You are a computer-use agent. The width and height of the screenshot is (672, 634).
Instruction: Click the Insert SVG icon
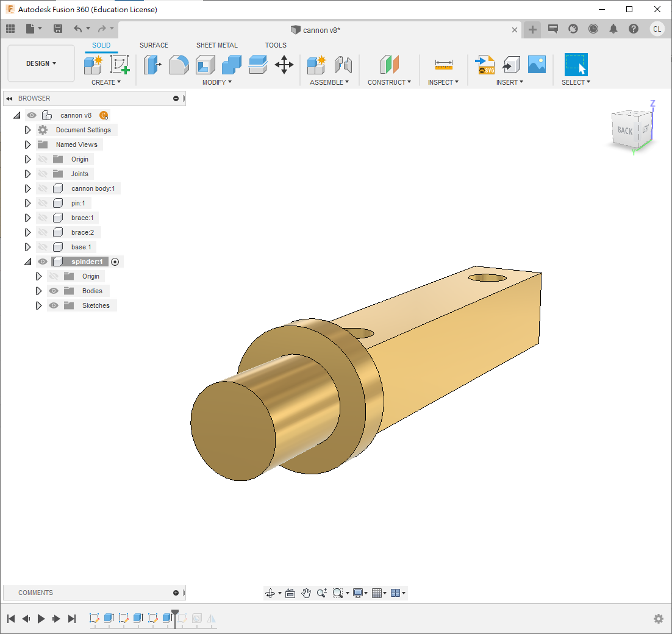click(485, 64)
